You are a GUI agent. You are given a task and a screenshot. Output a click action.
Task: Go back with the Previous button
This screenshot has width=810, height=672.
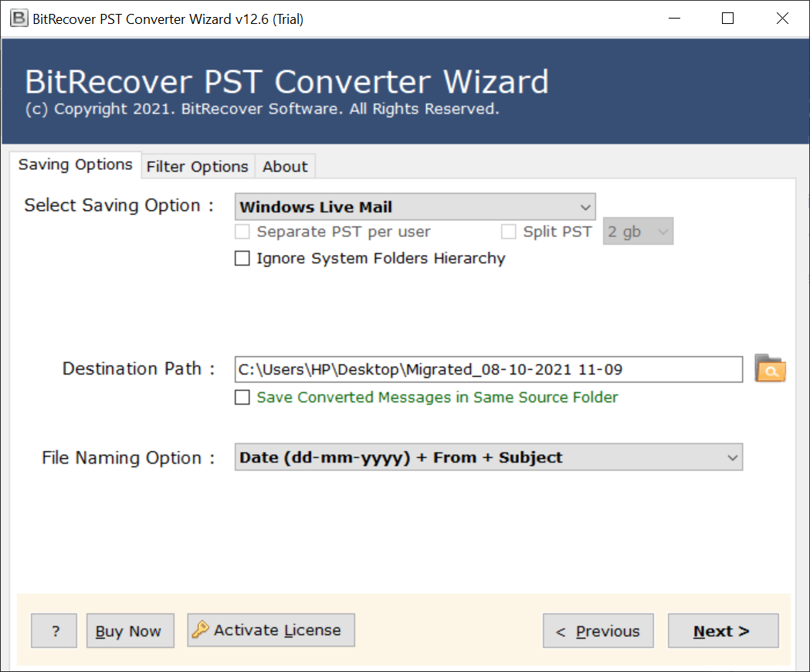tap(598, 630)
